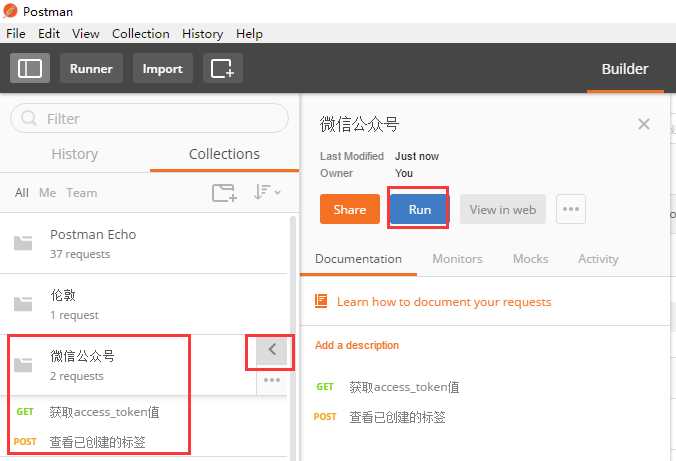Open the History menu
Viewport: 676px width, 461px height.
coord(203,34)
